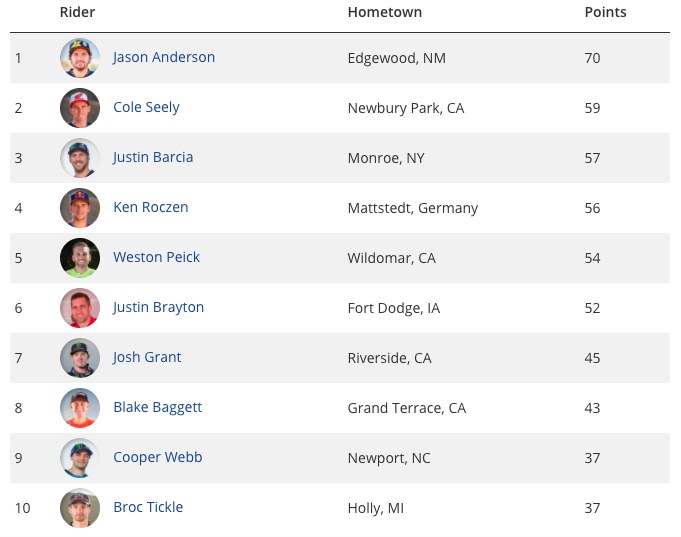Open Jason Anderson's rider profile link
Viewport: 681px width, 537px height.
click(x=164, y=57)
